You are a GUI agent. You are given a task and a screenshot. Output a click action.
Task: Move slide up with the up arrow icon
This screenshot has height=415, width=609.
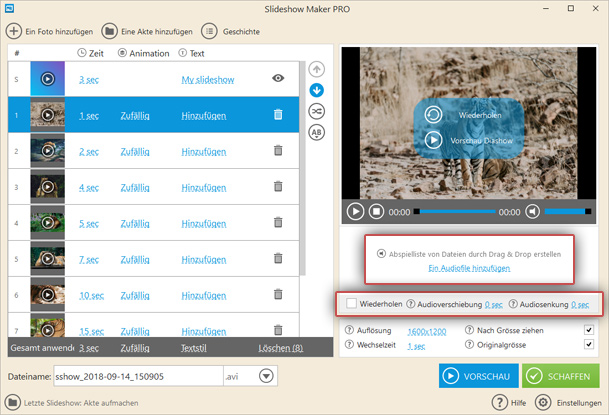317,69
